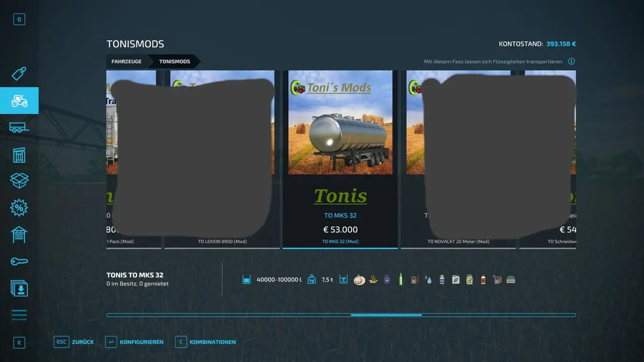Click the € 53.000 price
Image resolution: width=644 pixels, height=362 pixels.
click(x=340, y=230)
